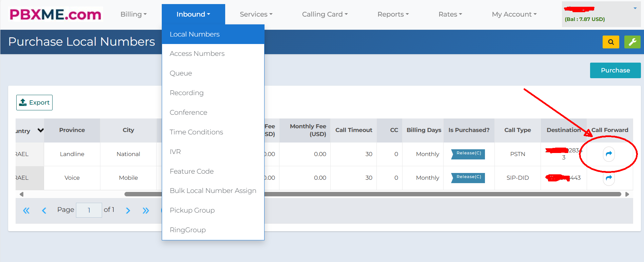Expand the Country column sort chevron

(x=41, y=130)
